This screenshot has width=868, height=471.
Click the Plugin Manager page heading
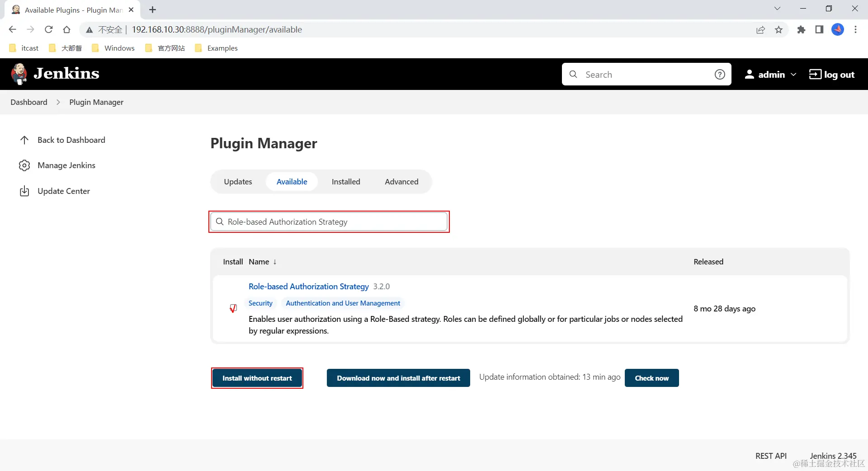point(264,143)
